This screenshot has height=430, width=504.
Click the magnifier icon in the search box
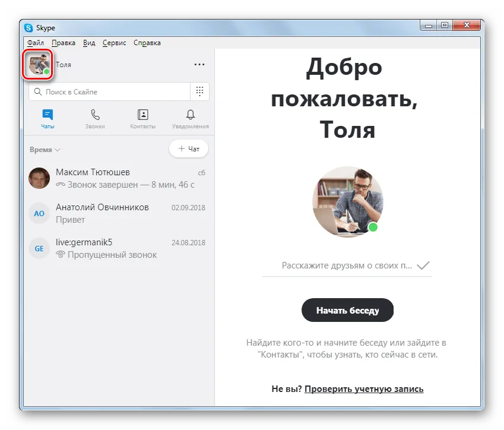(x=38, y=91)
